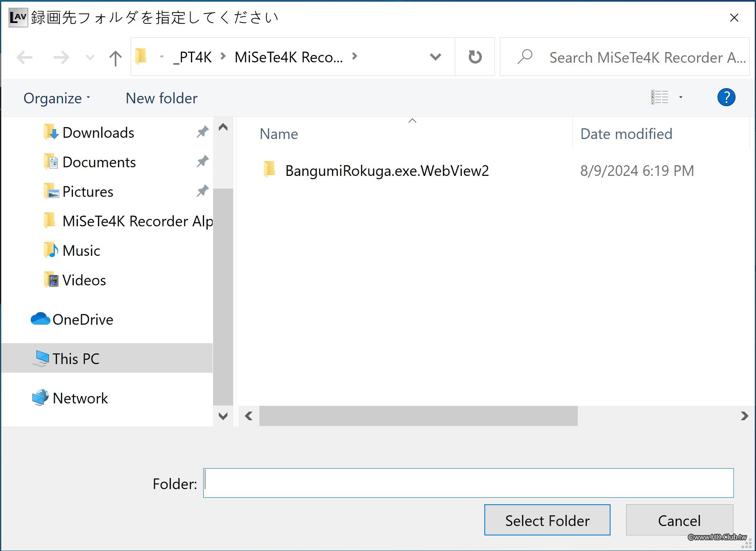Click the Network globe icon

(x=40, y=397)
